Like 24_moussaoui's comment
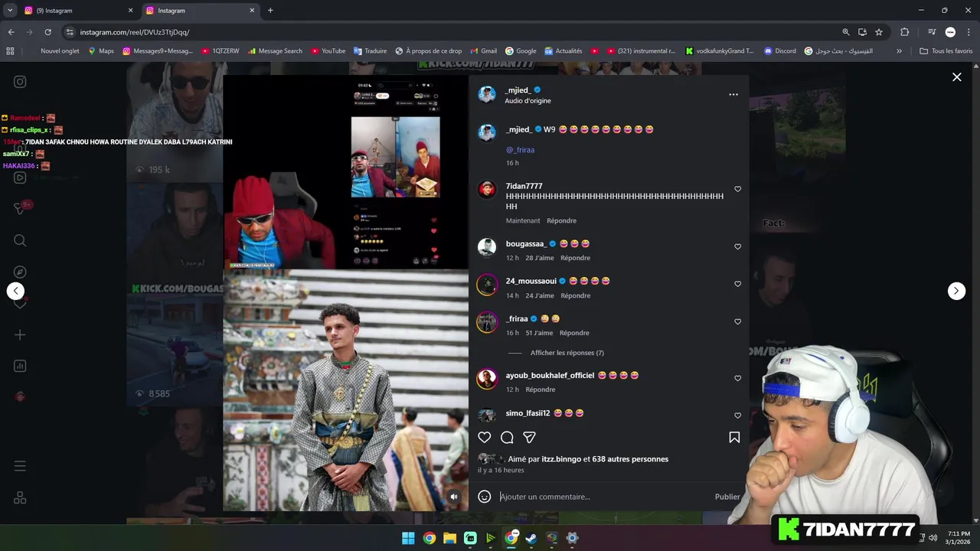The width and height of the screenshot is (980, 551). point(738,284)
